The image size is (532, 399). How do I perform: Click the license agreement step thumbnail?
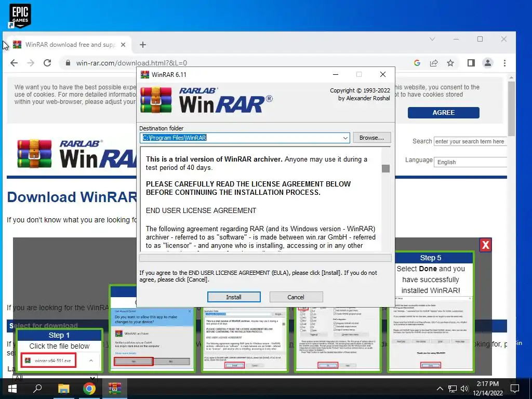pyautogui.click(x=244, y=339)
